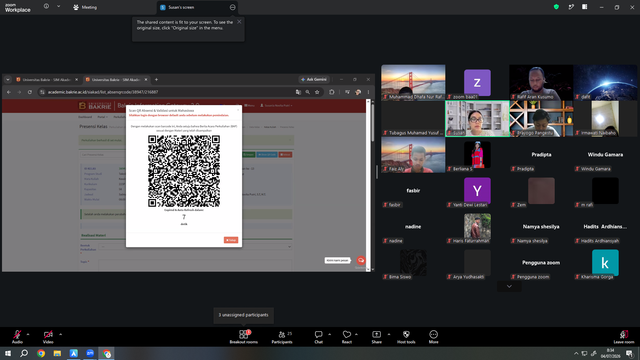Reload the shared browser page
The image size is (640, 360).
(30, 92)
